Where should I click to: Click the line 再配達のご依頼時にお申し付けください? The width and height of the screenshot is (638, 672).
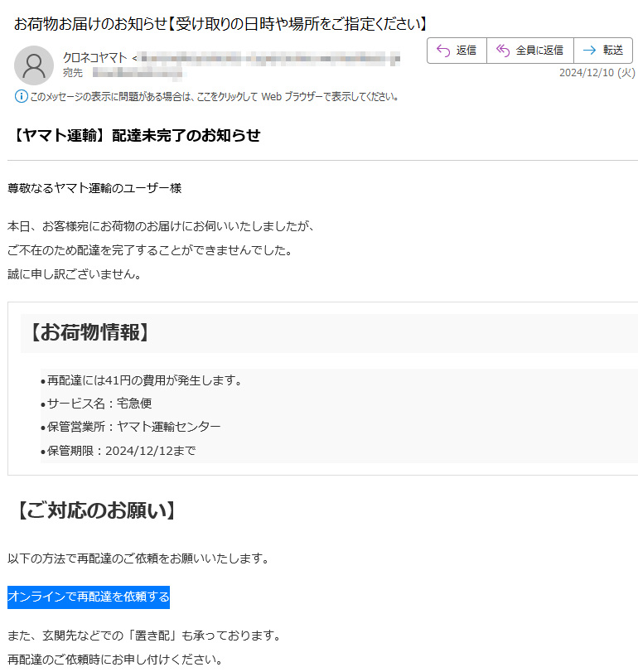pyautogui.click(x=115, y=660)
